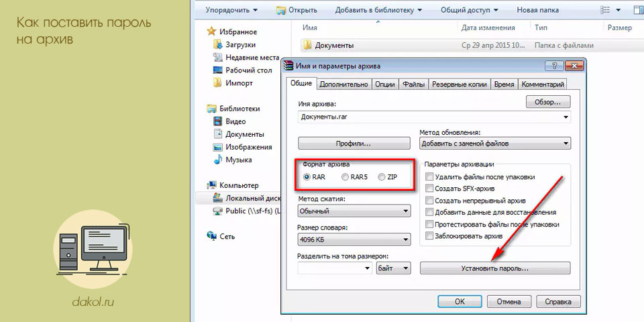
Task: Click the Документы library icon in sidebar
Action: [217, 134]
